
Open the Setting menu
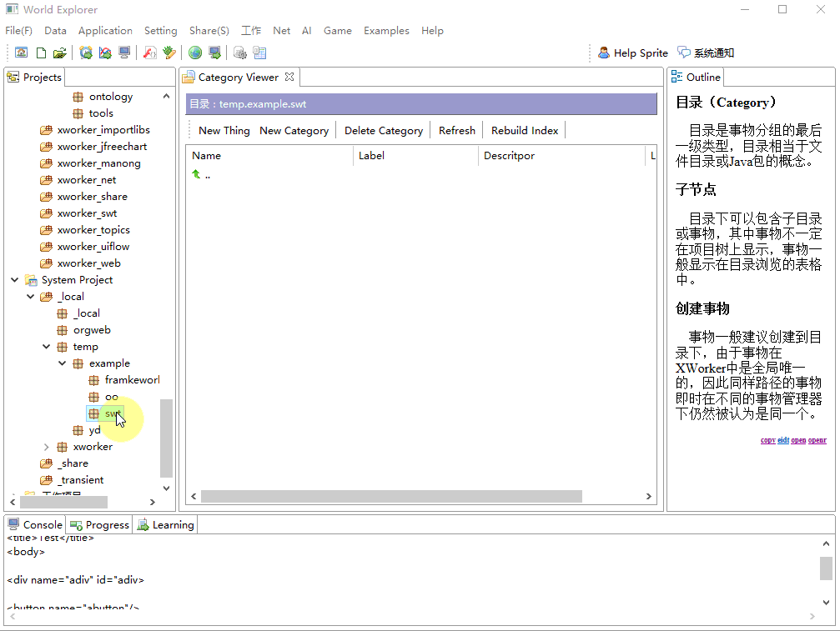(x=160, y=30)
